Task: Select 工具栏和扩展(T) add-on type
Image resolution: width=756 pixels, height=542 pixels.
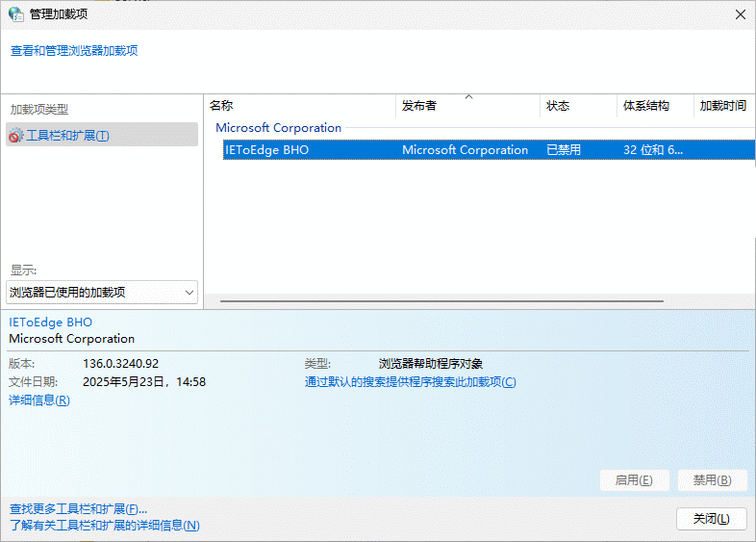Action: click(x=102, y=135)
